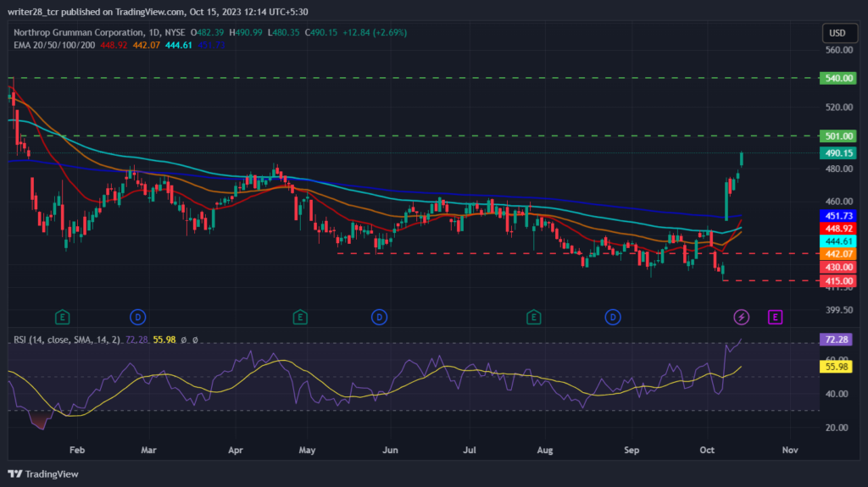This screenshot has height=487, width=868.
Task: Open the dividend marker in late May
Action: click(x=379, y=317)
